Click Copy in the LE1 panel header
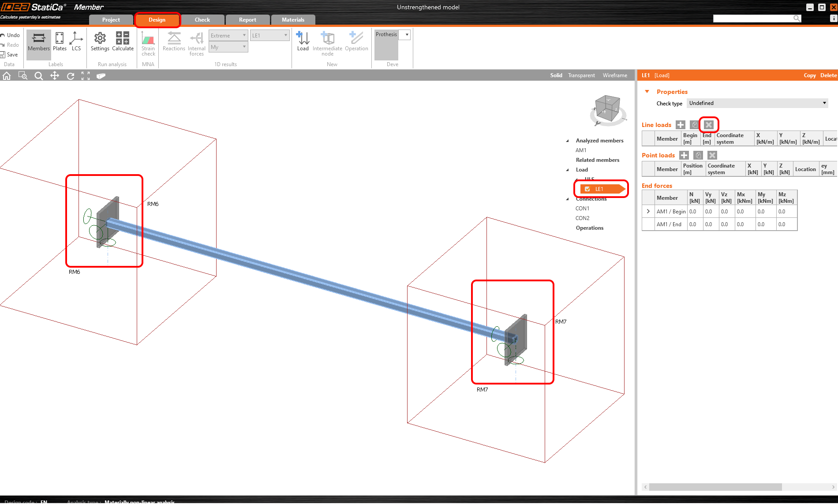 click(x=810, y=75)
